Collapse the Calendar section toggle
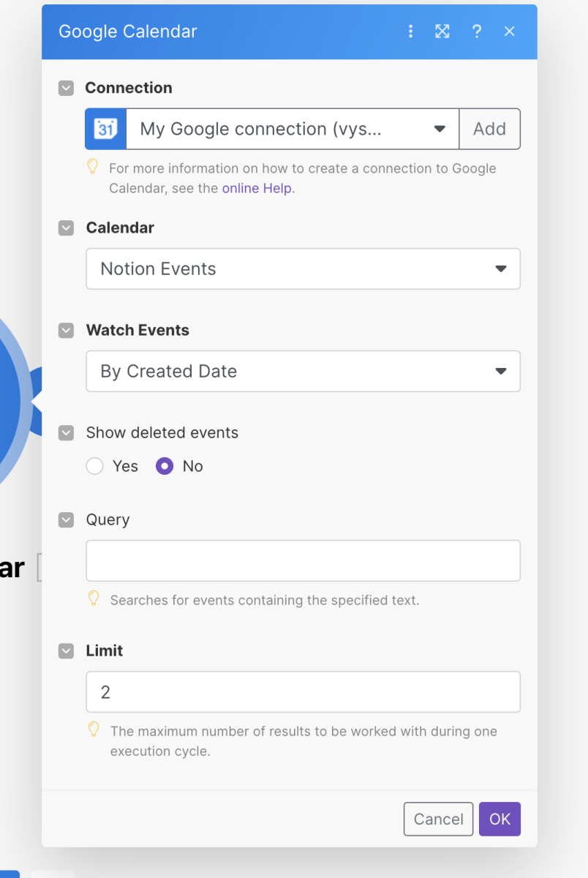Viewport: 588px width, 878px height. (x=67, y=228)
